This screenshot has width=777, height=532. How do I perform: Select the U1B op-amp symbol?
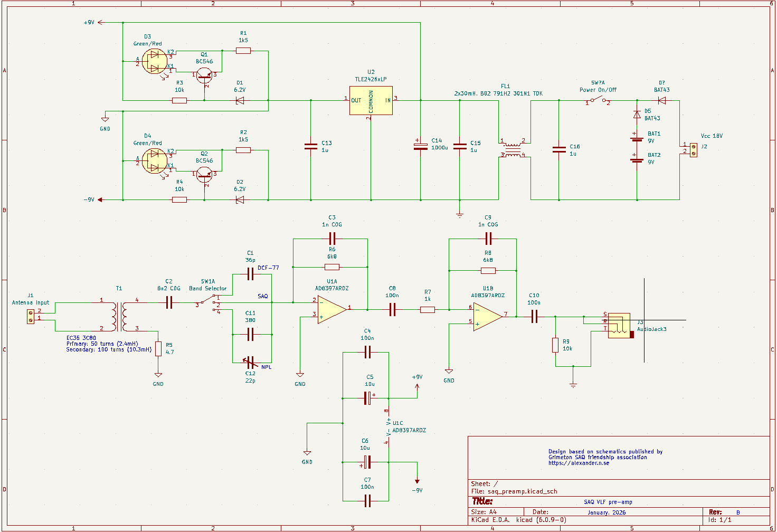[487, 316]
